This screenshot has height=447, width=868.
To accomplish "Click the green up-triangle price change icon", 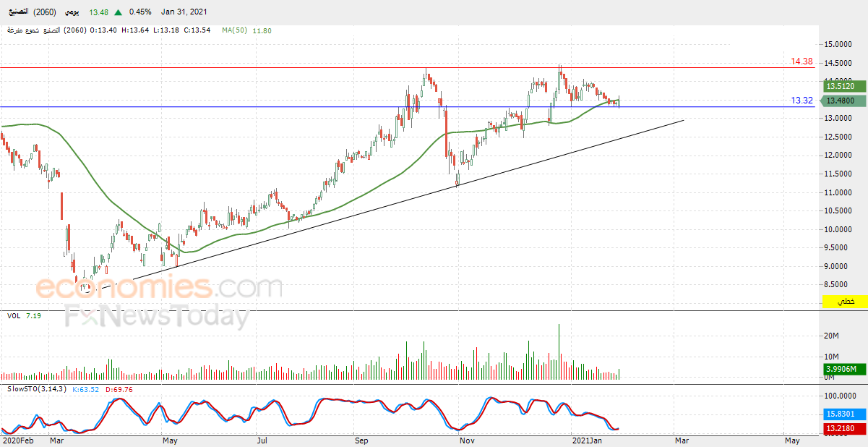I will (119, 12).
